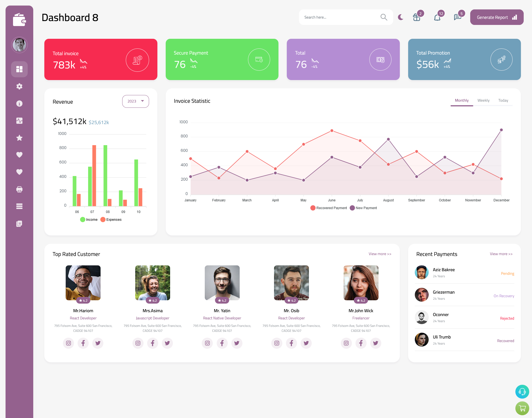Click the dashboard grid layout icon
The image size is (532, 418).
(x=19, y=69)
